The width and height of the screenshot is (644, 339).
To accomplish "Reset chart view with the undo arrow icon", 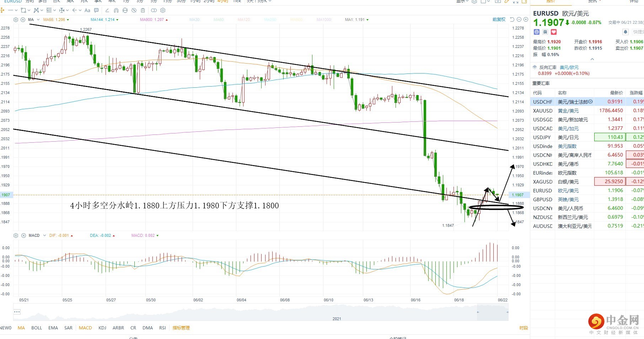I will click(x=512, y=20).
